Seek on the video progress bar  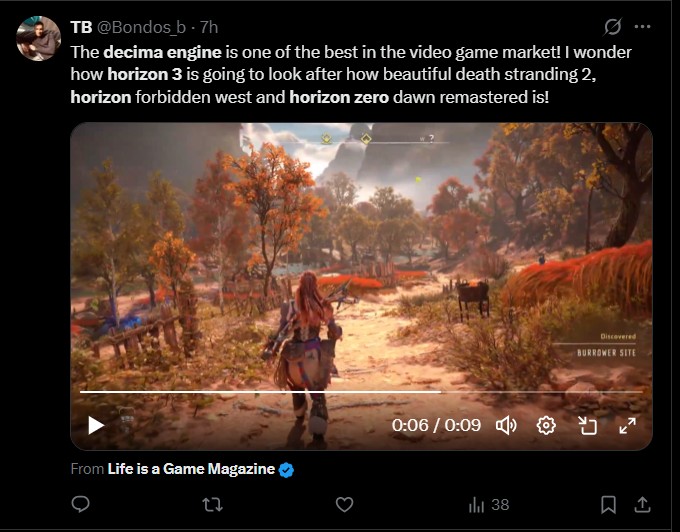pos(361,392)
